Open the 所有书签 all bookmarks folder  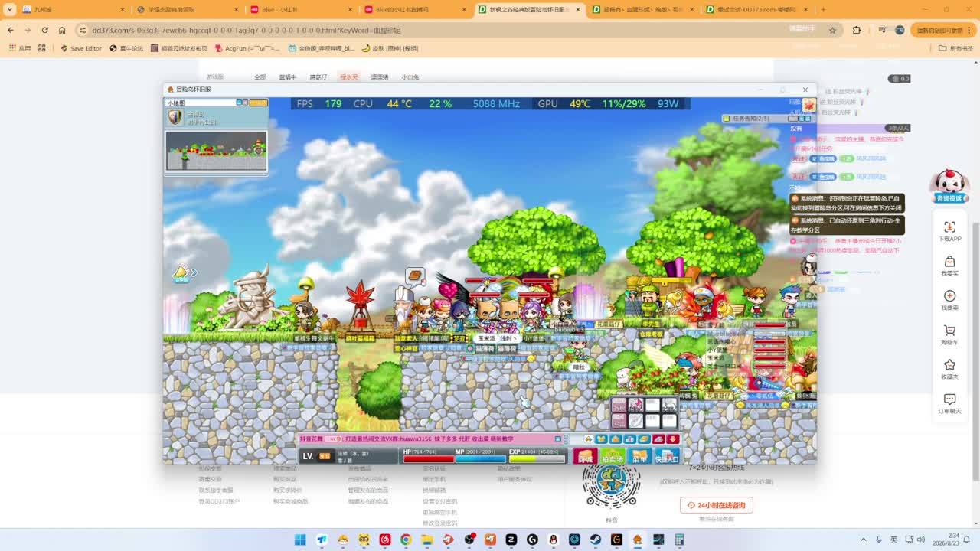tap(956, 48)
